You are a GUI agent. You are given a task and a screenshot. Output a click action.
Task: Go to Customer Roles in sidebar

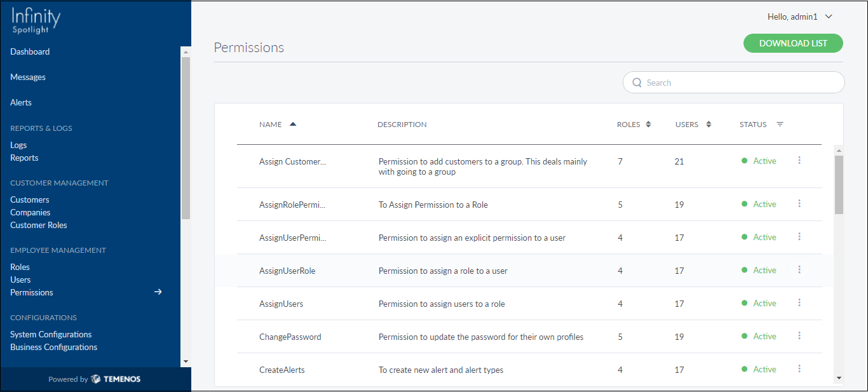[x=39, y=225]
